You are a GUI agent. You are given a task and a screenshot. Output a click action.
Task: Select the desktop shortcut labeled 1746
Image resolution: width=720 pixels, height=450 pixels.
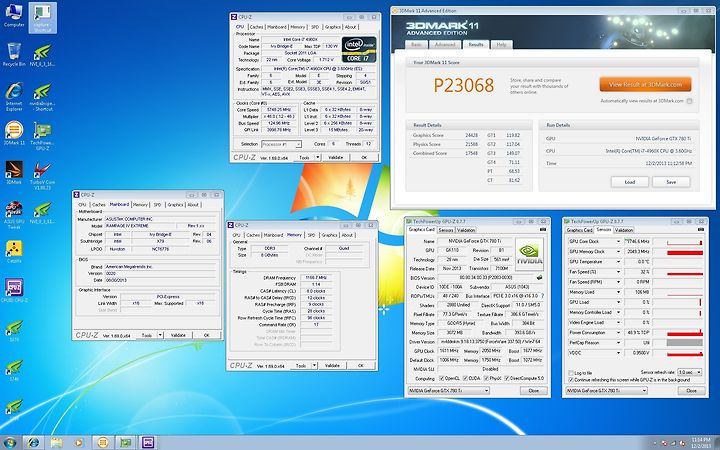[x=14, y=370]
